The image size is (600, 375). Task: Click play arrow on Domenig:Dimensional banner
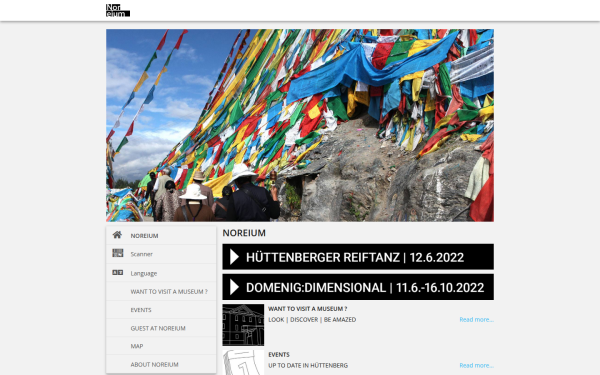pyautogui.click(x=235, y=287)
